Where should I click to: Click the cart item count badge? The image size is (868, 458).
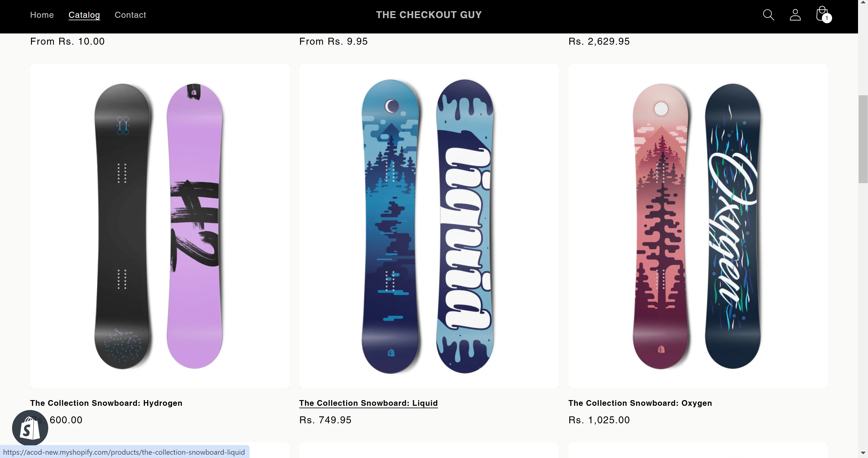tap(827, 18)
